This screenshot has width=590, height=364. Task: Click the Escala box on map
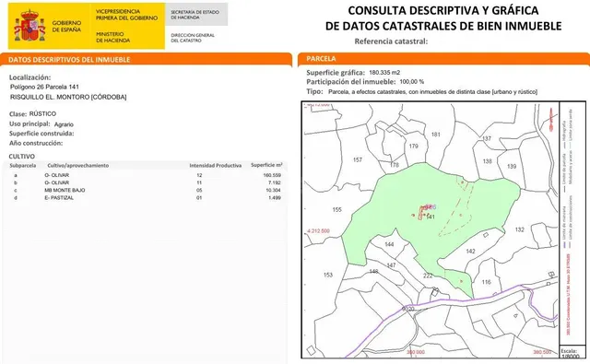pyautogui.click(x=572, y=353)
